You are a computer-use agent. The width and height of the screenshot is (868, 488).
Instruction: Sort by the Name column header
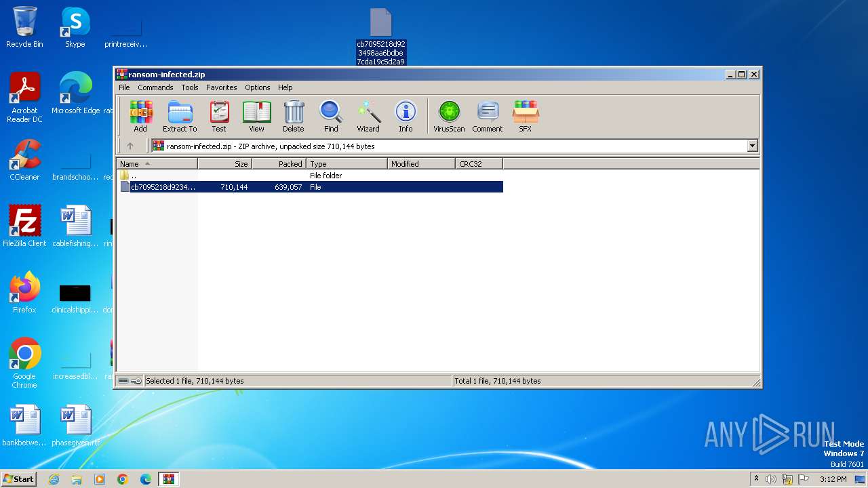click(x=157, y=164)
